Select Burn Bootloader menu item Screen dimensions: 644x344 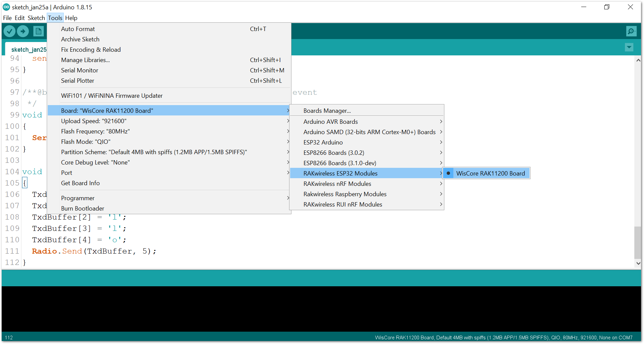pyautogui.click(x=82, y=209)
